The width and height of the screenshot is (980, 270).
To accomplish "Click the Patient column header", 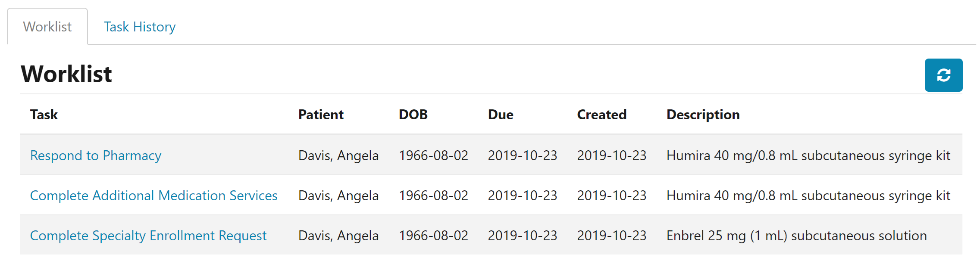I will click(x=321, y=115).
